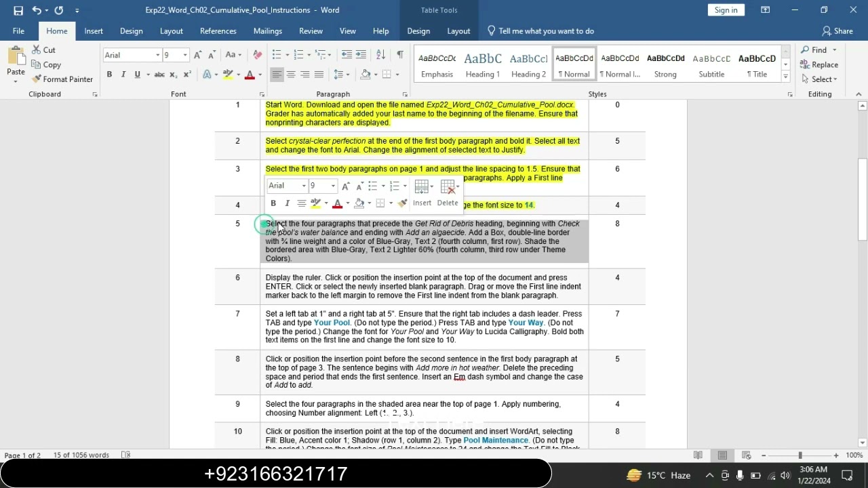The image size is (868, 488).
Task: Toggle Bold in the floating mini toolbar
Action: click(273, 203)
